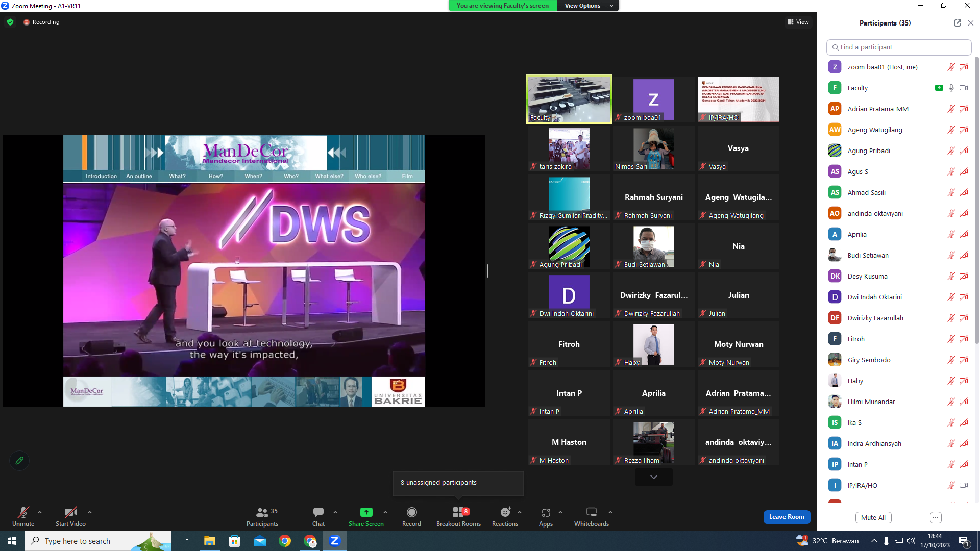The image size is (980, 551).
Task: Toggle Faculty's camera in participants list
Action: tap(964, 88)
